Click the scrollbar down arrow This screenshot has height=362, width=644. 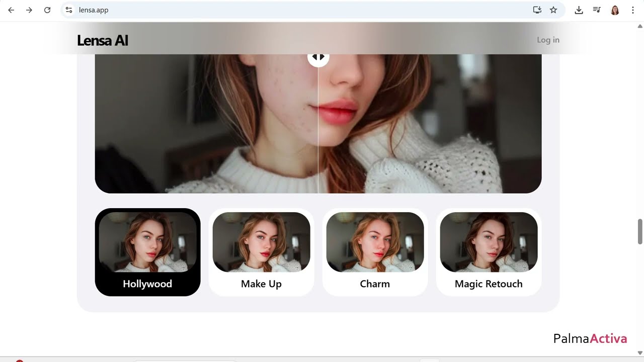click(640, 353)
